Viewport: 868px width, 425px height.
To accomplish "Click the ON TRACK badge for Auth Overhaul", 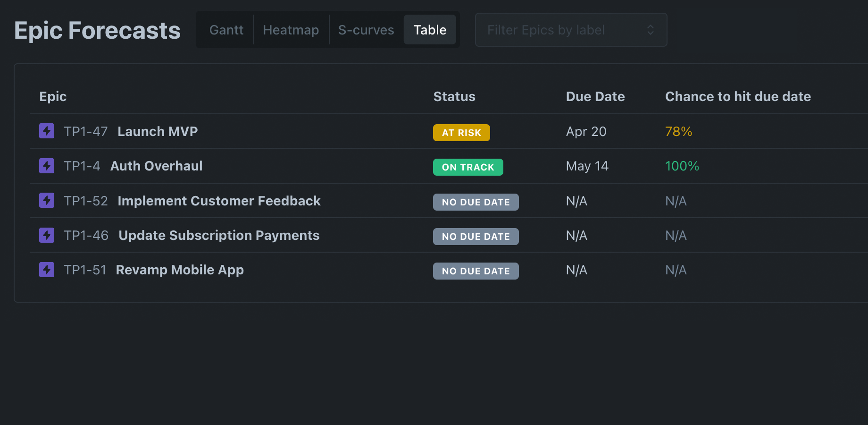I will (467, 167).
